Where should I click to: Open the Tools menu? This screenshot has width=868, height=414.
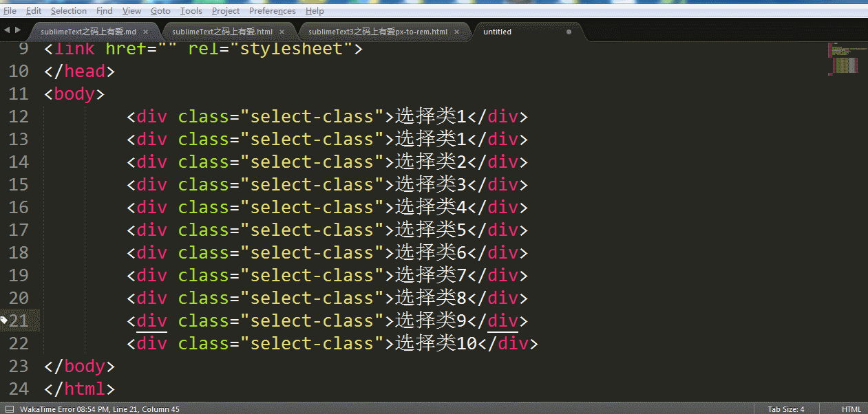tap(191, 11)
